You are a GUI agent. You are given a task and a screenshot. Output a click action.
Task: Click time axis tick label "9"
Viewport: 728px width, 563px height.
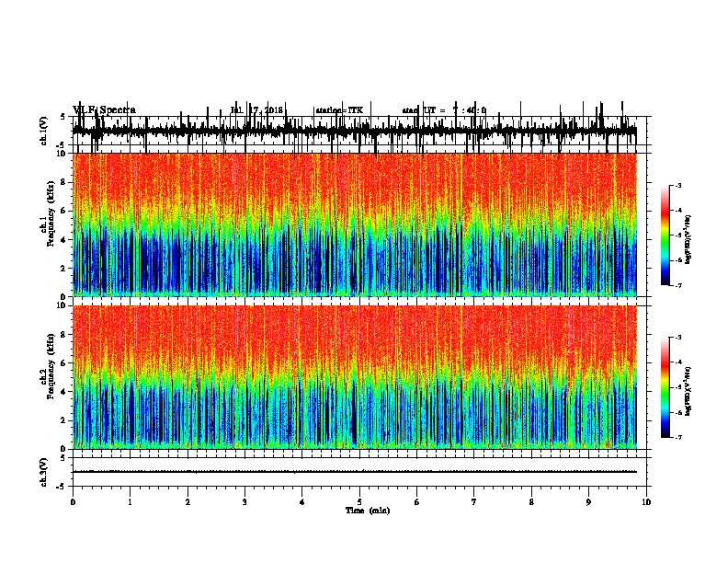click(x=588, y=502)
